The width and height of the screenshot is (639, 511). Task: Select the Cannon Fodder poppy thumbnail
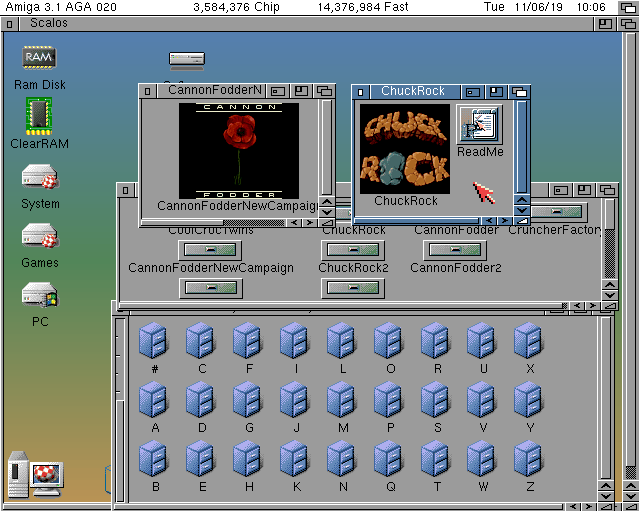239,151
